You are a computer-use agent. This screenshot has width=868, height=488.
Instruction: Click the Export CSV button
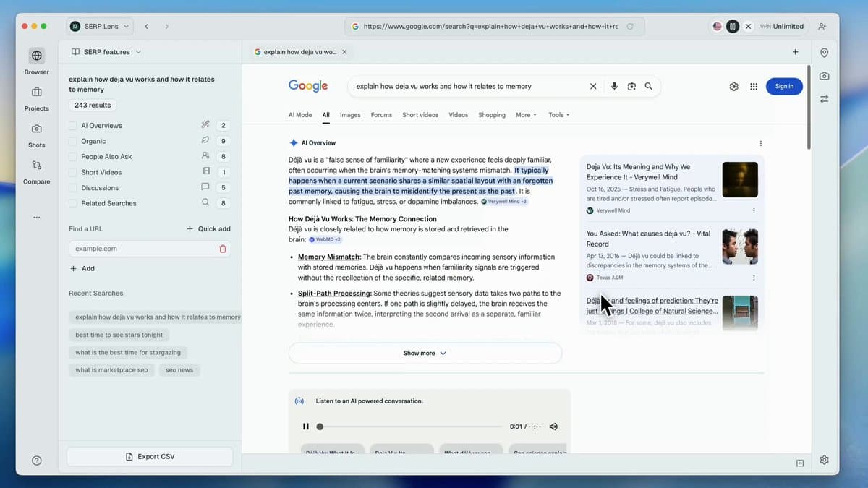click(149, 456)
